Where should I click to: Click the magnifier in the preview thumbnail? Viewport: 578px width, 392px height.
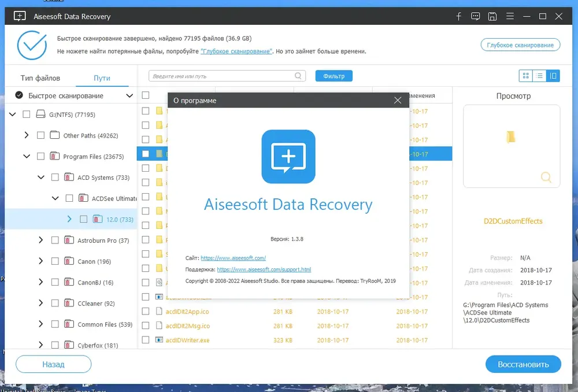point(546,177)
